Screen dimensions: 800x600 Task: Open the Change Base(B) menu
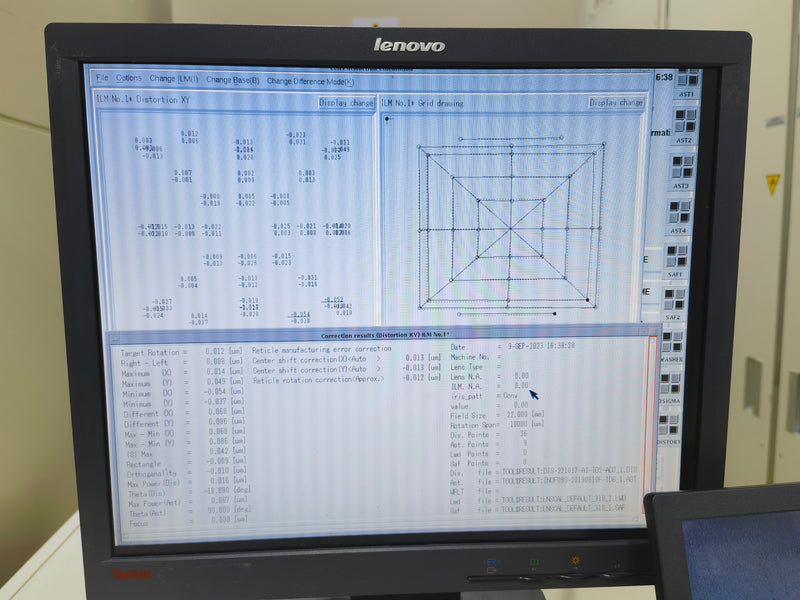[233, 80]
